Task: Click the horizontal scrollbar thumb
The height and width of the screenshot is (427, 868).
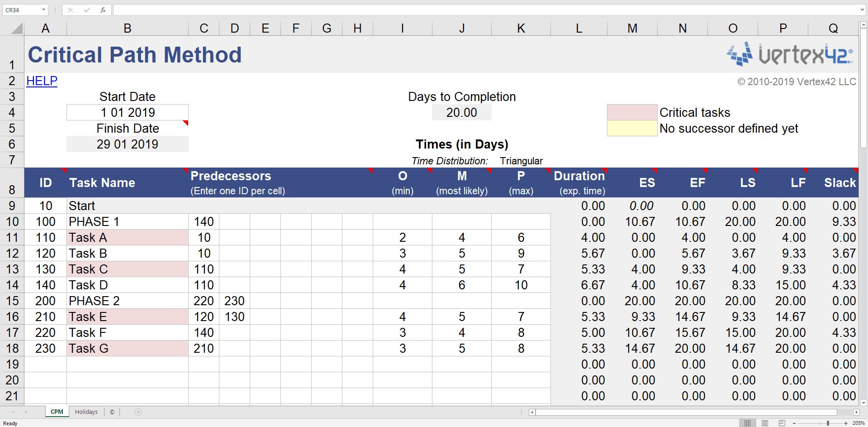Action: [x=686, y=412]
